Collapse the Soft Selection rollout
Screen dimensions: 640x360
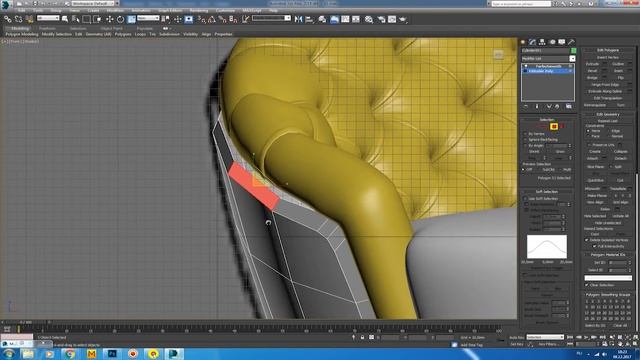[547, 191]
